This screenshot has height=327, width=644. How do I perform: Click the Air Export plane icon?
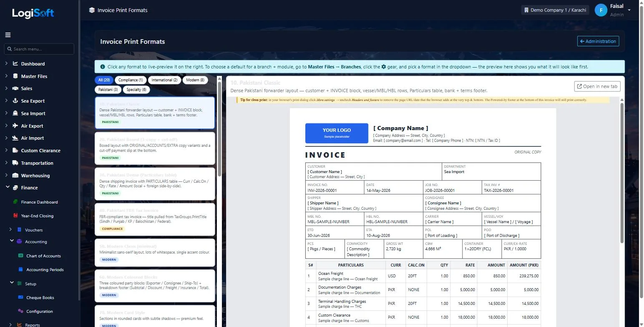tap(15, 126)
